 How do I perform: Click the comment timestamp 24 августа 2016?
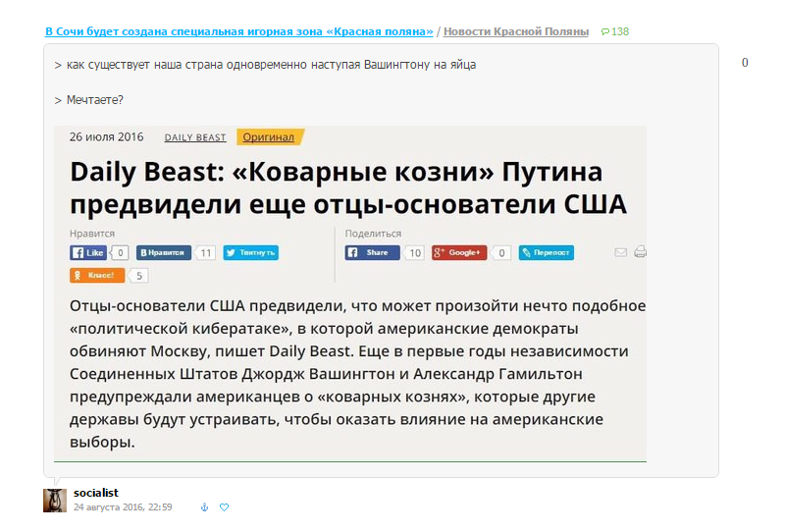123,507
